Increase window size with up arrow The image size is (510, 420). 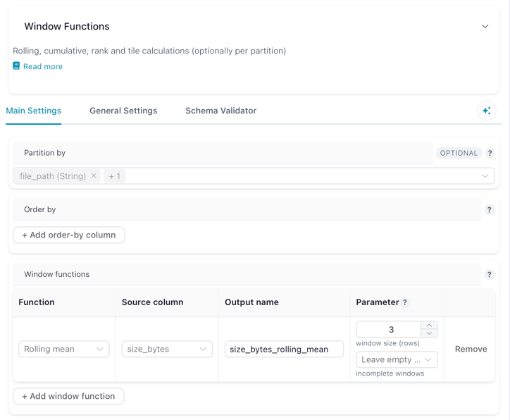click(x=429, y=326)
